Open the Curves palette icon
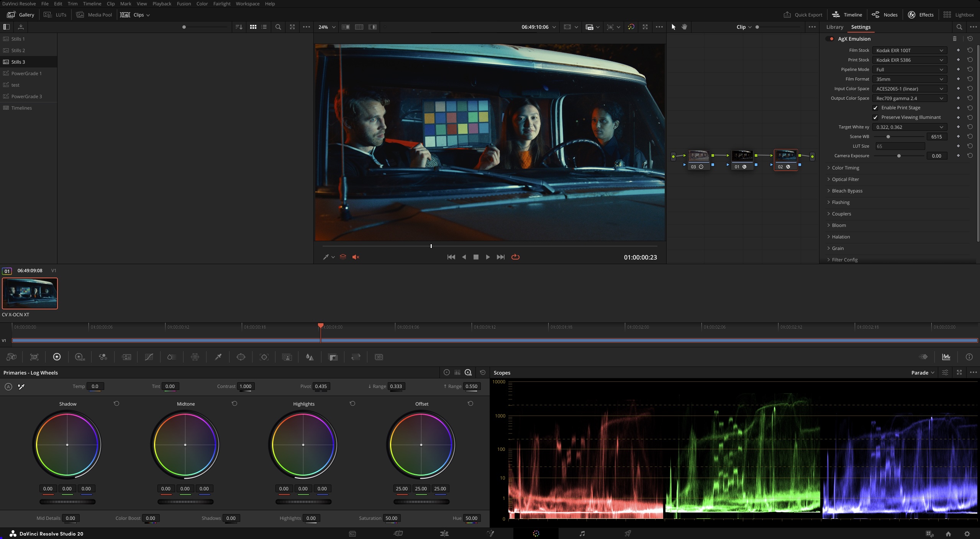 [x=149, y=357]
